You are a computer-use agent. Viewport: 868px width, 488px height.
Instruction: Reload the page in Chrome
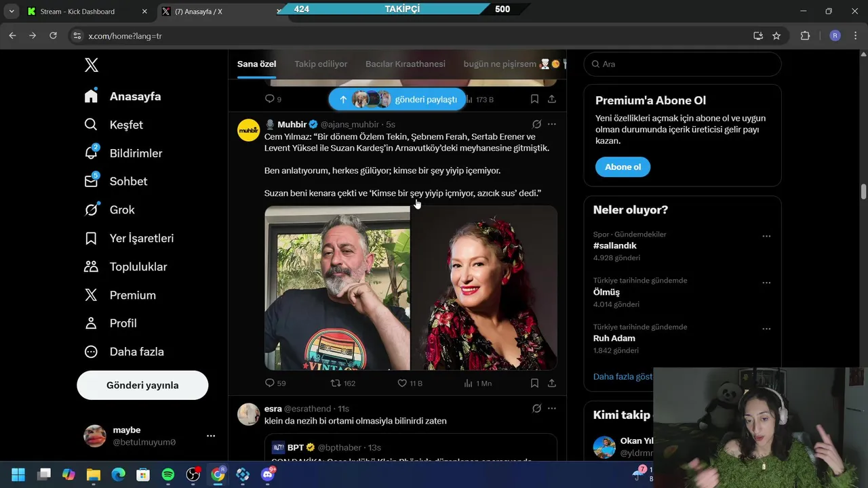tap(53, 35)
